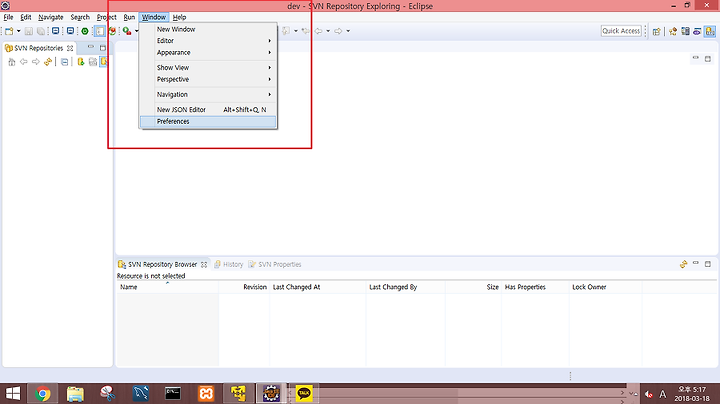This screenshot has height=404, width=720.
Task: Open KakaoTalk from the taskbar
Action: (x=304, y=393)
